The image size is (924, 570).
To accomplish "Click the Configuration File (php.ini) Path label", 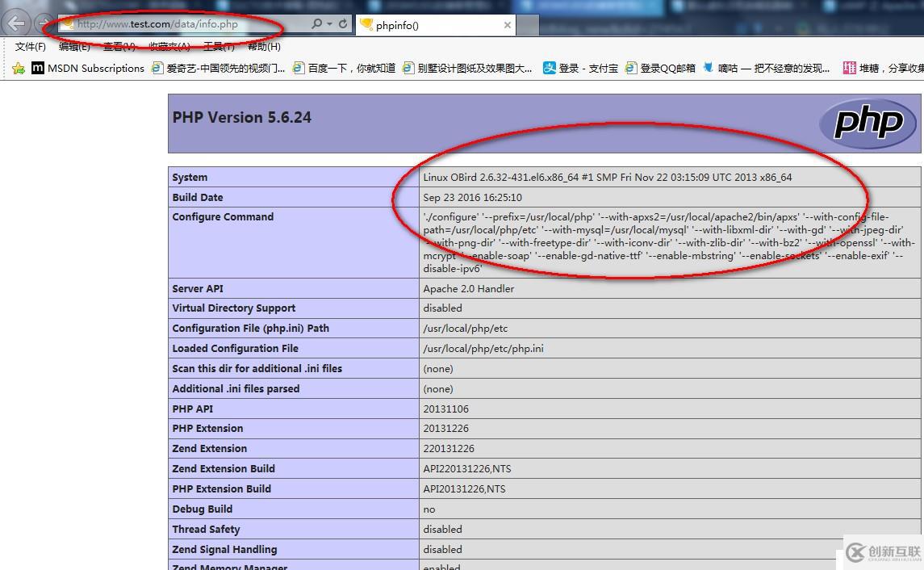I will click(250, 329).
